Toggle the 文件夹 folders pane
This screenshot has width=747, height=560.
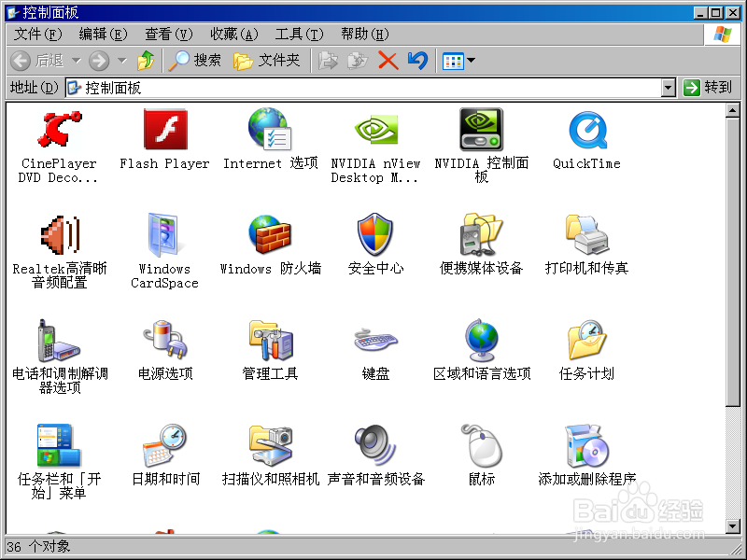[x=267, y=61]
